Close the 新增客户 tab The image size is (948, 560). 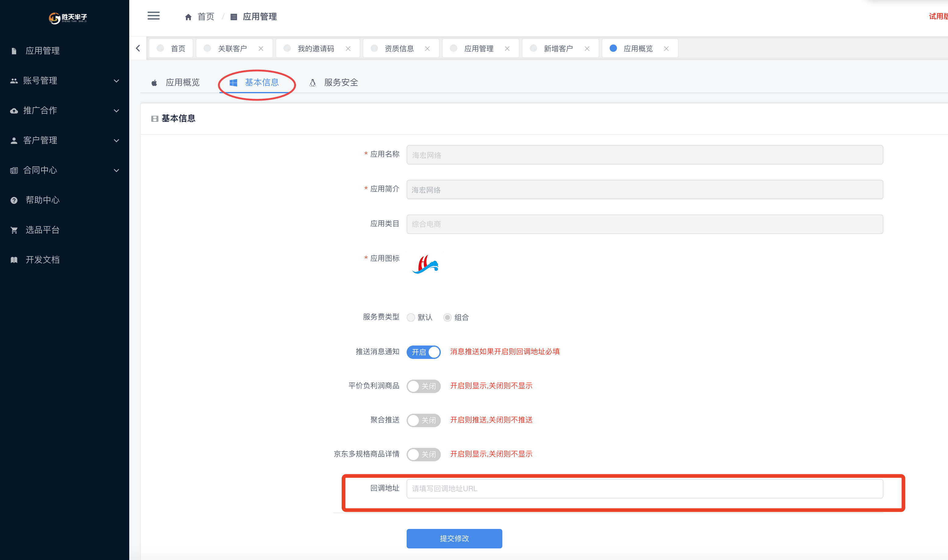(x=587, y=49)
